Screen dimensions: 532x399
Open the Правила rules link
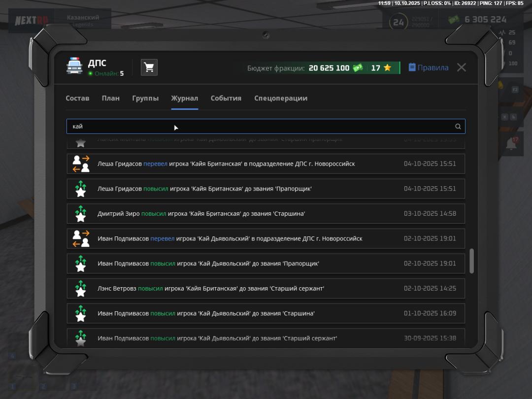coord(429,68)
